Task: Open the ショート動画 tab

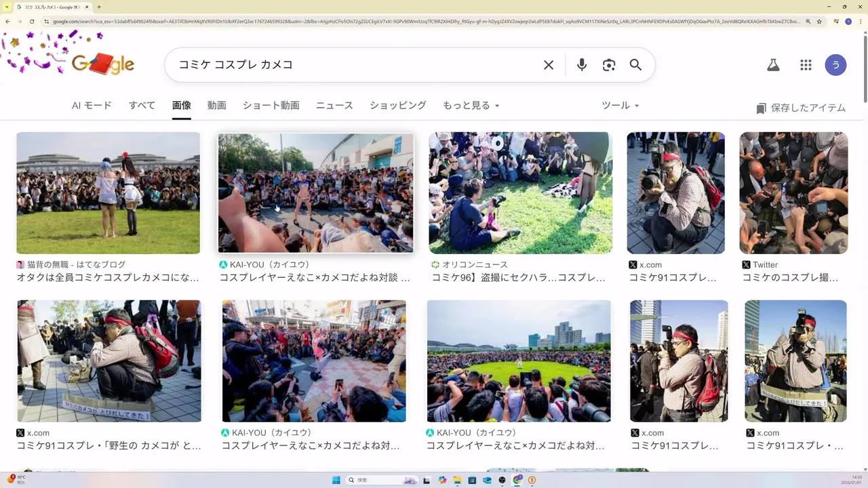Action: pos(271,106)
